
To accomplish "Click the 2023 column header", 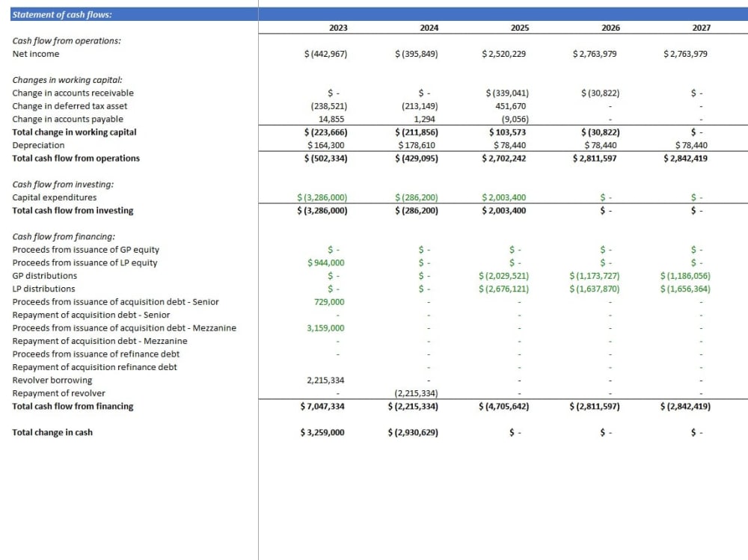I will [337, 28].
